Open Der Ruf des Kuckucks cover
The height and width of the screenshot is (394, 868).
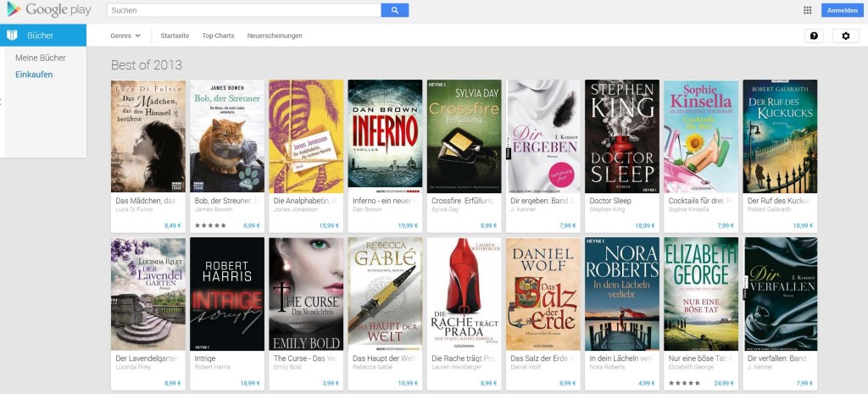click(x=780, y=136)
